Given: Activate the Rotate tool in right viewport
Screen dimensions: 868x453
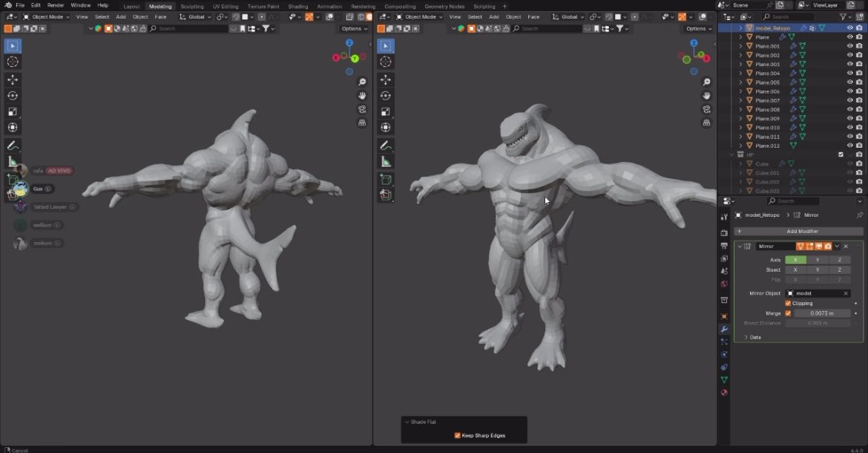Looking at the screenshot, I should point(386,96).
